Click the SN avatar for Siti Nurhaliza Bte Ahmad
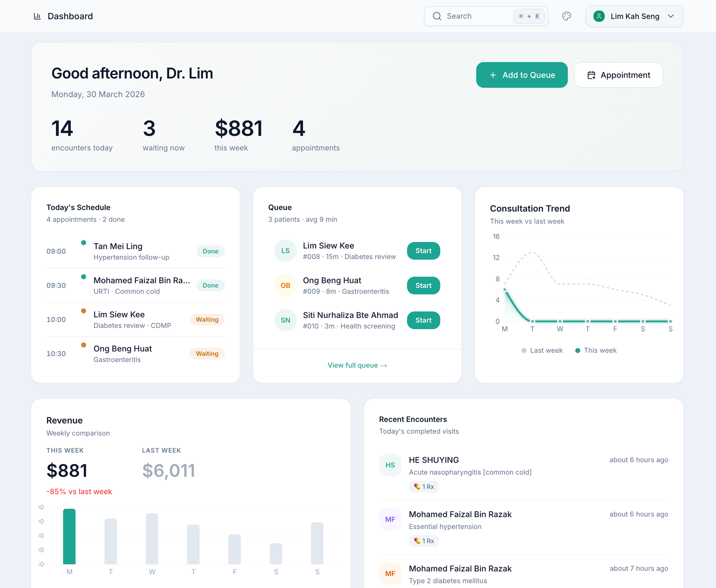716x588 pixels. coord(285,320)
